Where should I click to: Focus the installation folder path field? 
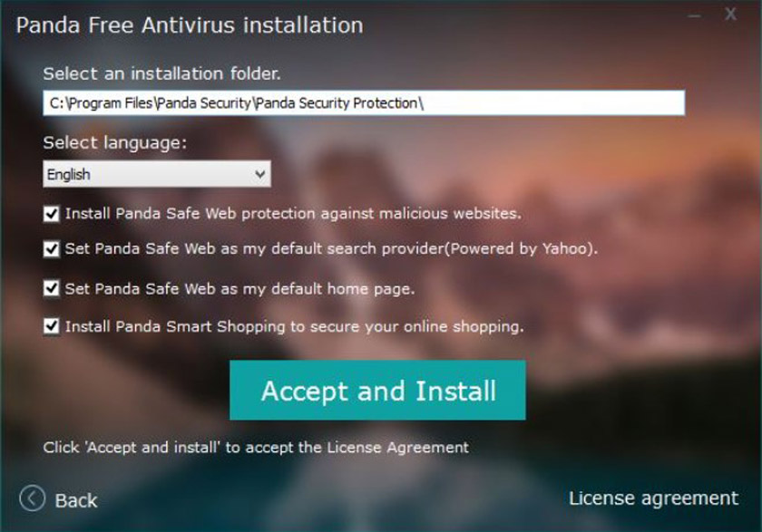coord(364,103)
